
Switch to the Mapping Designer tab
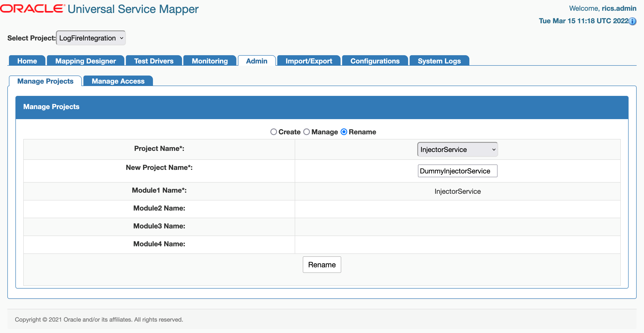[85, 61]
